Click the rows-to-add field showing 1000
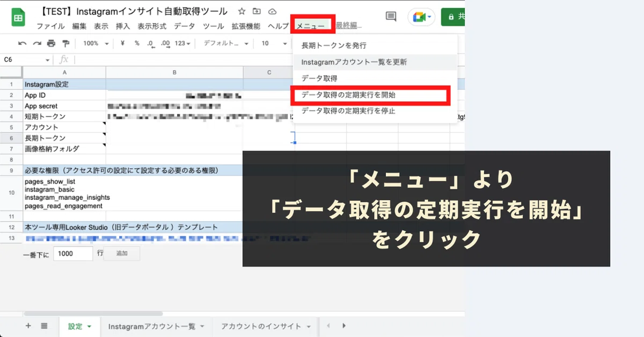 73,254
